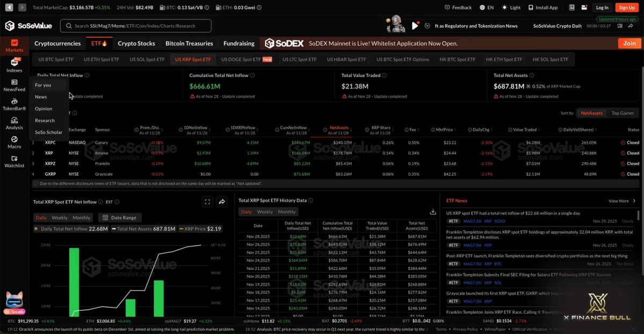
Task: Switch to the Bitcoin Treasuries tab
Action: (x=189, y=43)
